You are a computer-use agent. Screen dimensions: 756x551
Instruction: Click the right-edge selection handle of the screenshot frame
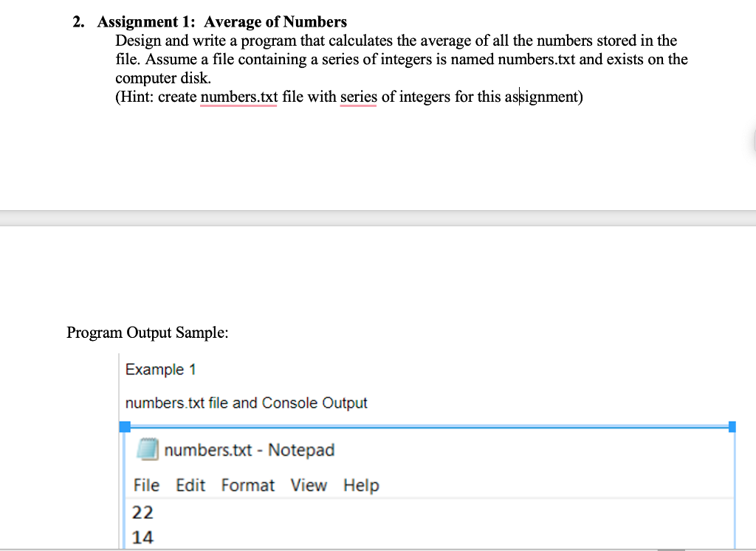coord(731,426)
